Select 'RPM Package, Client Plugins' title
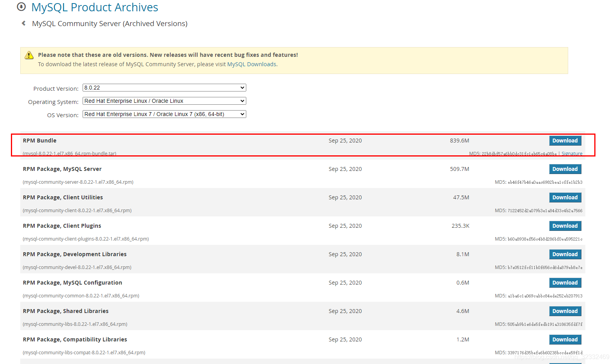Screen dimensions: 613x364 [62, 226]
